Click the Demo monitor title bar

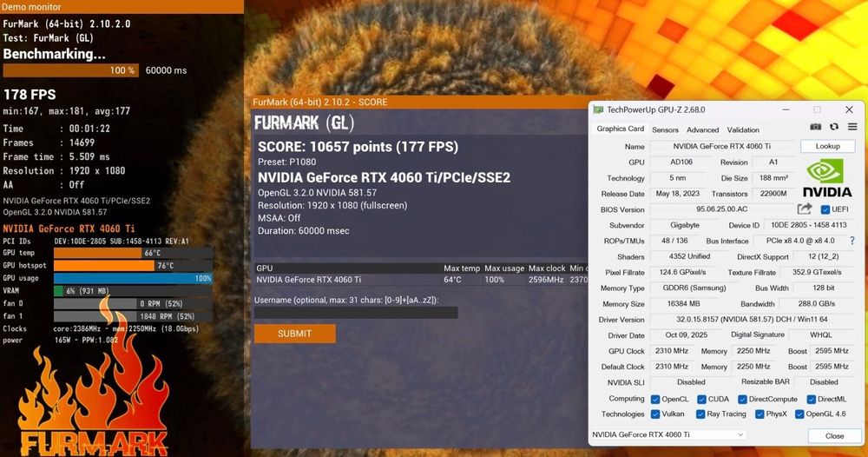122,7
